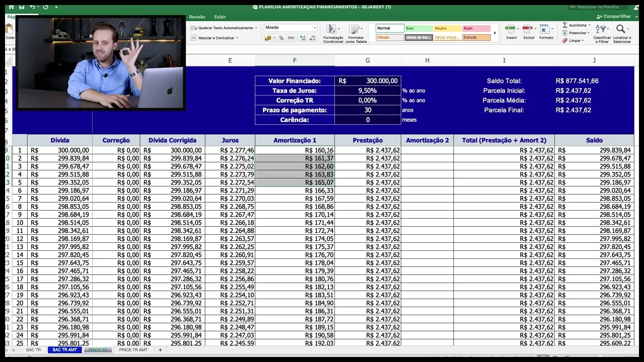Apply currency format coins icon
Image resolution: width=644 pixels, height=362 pixels.
point(268,38)
